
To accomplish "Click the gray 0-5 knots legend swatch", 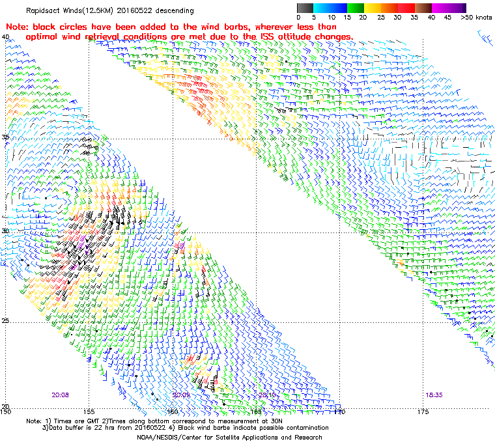I will pos(305,8).
